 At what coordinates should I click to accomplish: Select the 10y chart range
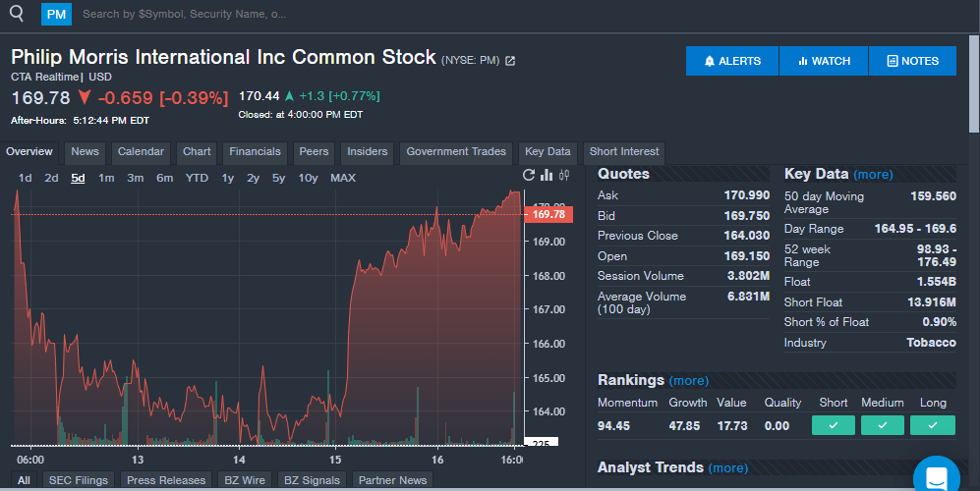pos(308,178)
